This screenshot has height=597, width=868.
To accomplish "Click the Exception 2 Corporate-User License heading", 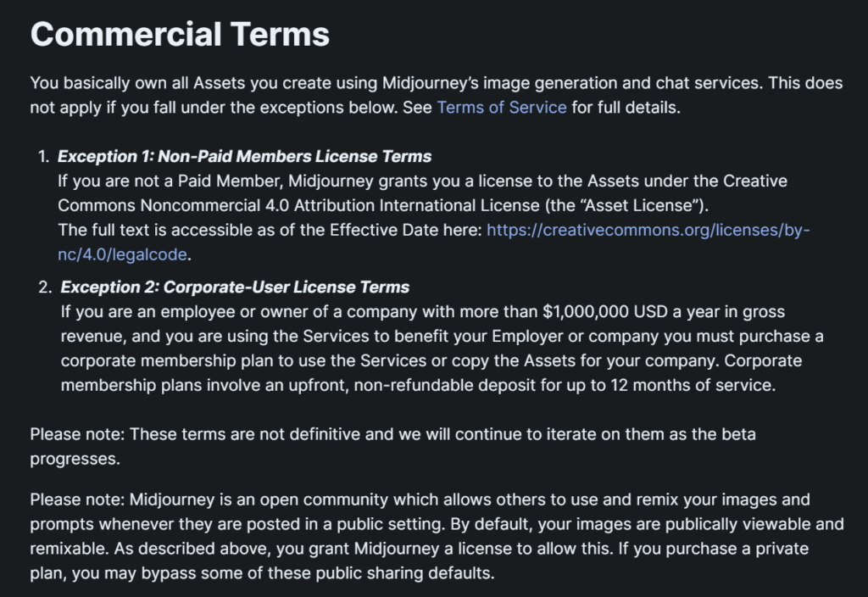I will coord(235,287).
